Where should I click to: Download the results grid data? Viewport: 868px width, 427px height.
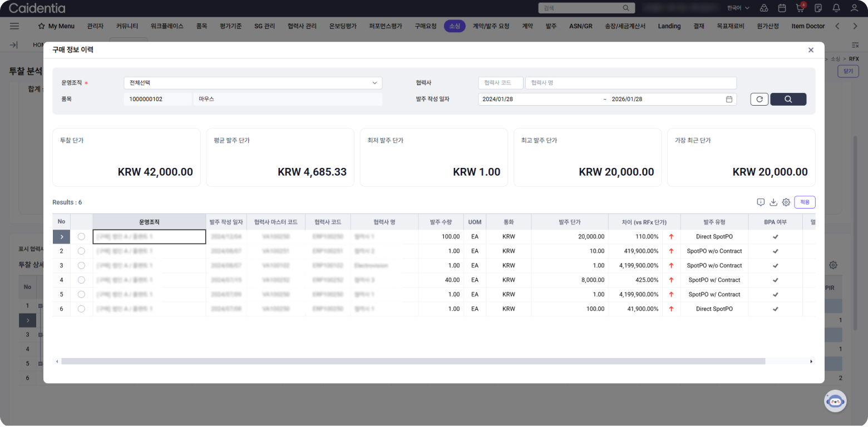773,202
